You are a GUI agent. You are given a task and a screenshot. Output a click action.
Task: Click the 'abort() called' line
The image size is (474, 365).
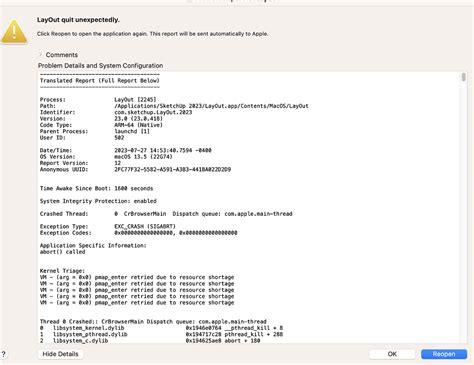(63, 252)
